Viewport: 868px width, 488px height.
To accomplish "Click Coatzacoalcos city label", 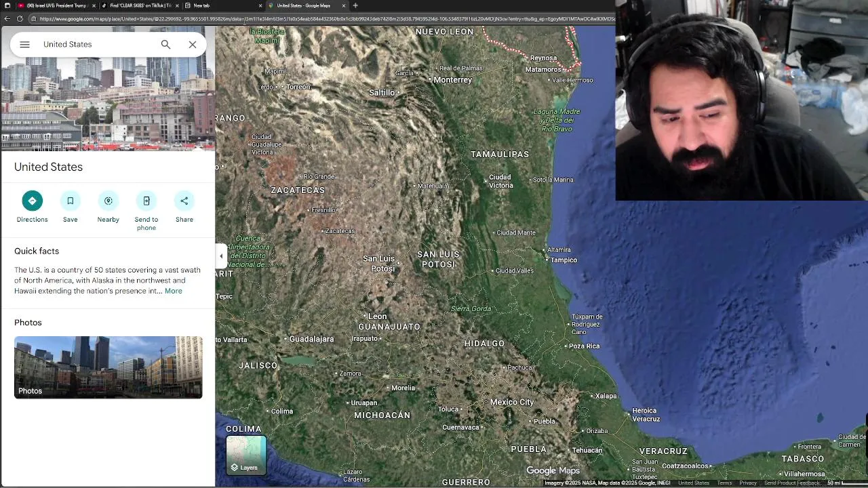I will tap(686, 466).
